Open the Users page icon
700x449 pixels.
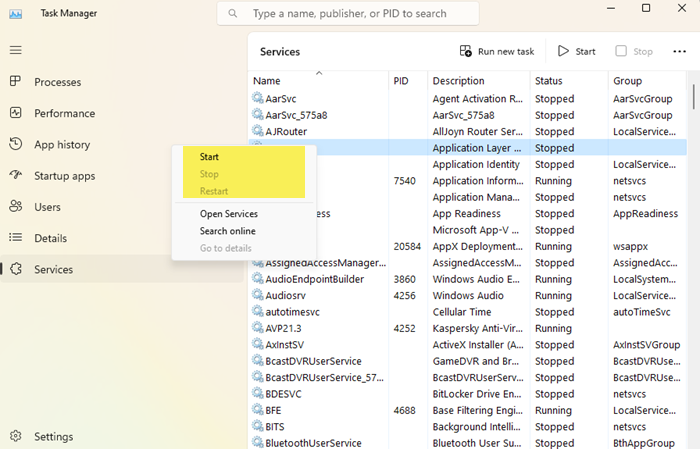coord(15,207)
